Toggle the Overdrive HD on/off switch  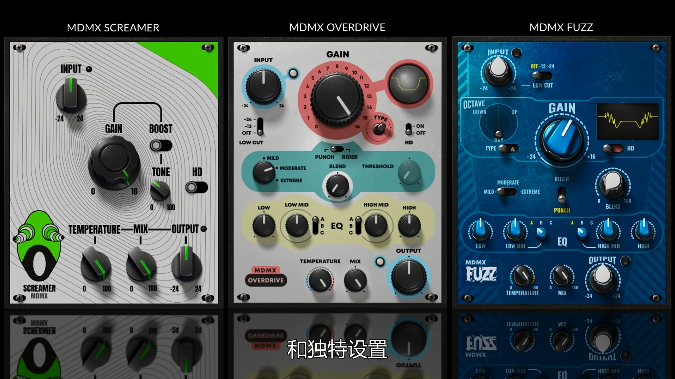point(409,129)
